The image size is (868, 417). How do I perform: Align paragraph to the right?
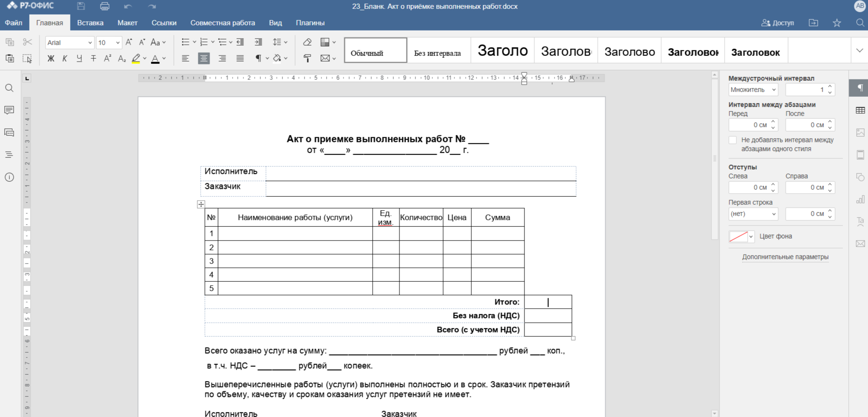tap(222, 58)
